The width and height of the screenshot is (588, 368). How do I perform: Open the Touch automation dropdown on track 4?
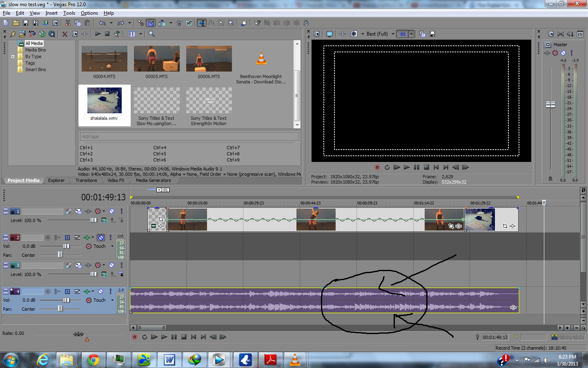coord(112,300)
